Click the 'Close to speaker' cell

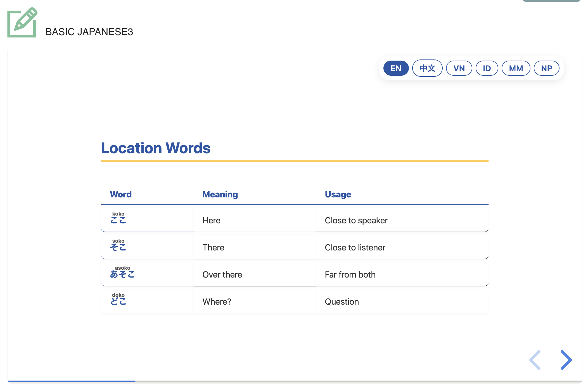pyautogui.click(x=356, y=221)
